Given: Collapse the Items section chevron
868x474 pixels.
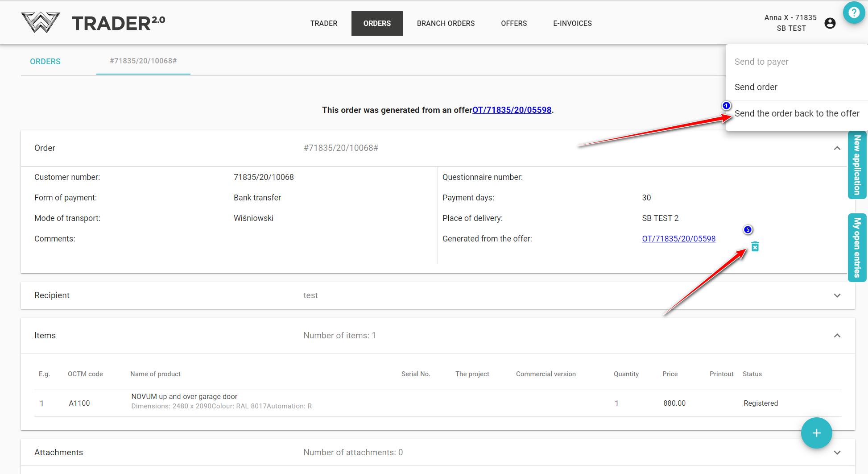Looking at the screenshot, I should click(x=837, y=336).
